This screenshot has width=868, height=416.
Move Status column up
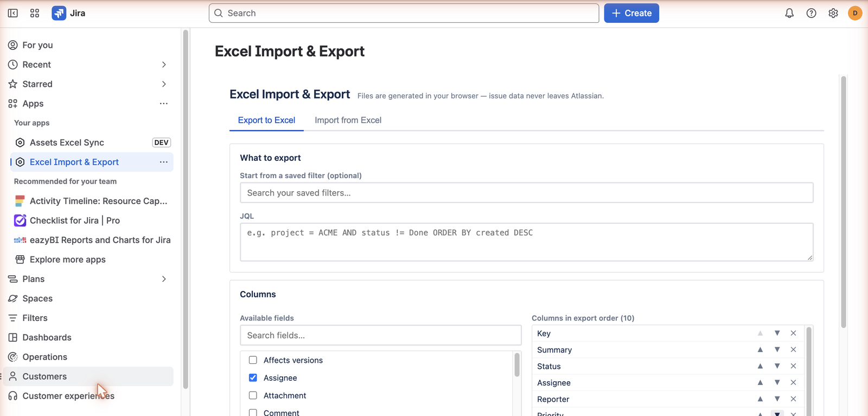[760, 366]
